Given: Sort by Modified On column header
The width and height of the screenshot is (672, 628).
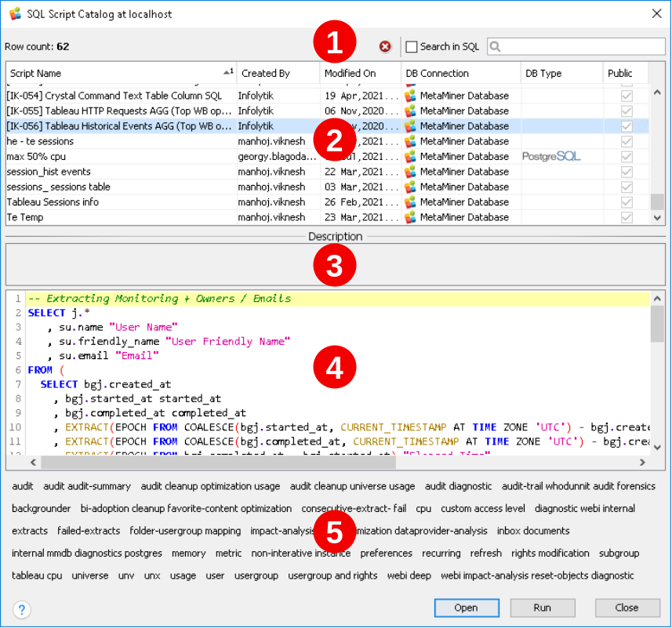Looking at the screenshot, I should coord(361,73).
